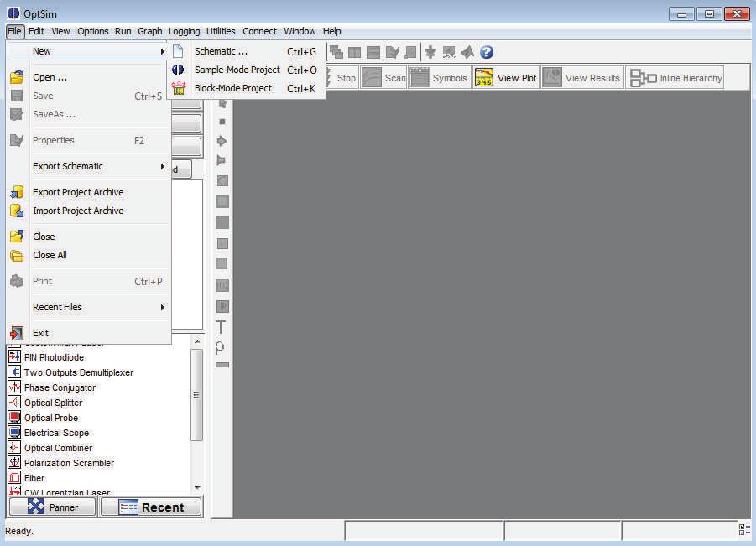Image resolution: width=756 pixels, height=546 pixels.
Task: Select the Electrical Scope component icon
Action: point(14,432)
